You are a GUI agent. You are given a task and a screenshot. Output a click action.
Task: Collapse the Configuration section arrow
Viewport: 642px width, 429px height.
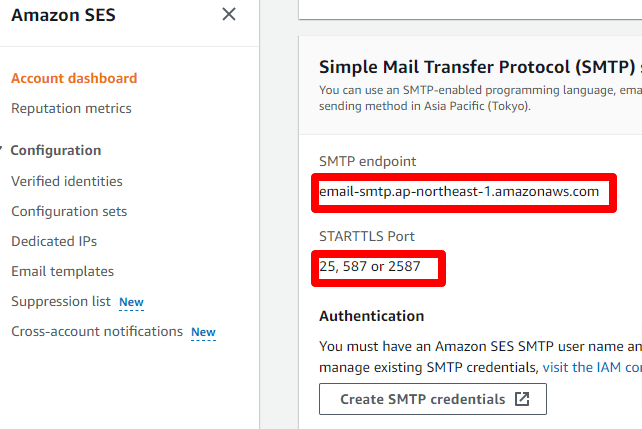pyautogui.click(x=1, y=150)
